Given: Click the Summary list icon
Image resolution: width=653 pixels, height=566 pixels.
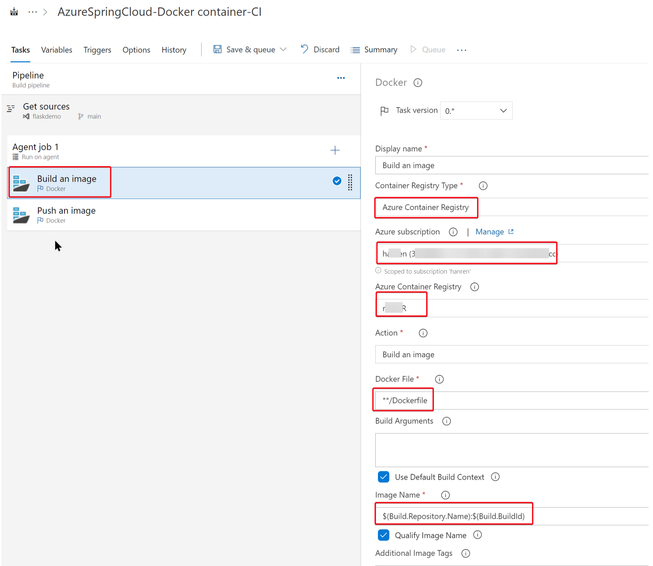Looking at the screenshot, I should coord(355,50).
